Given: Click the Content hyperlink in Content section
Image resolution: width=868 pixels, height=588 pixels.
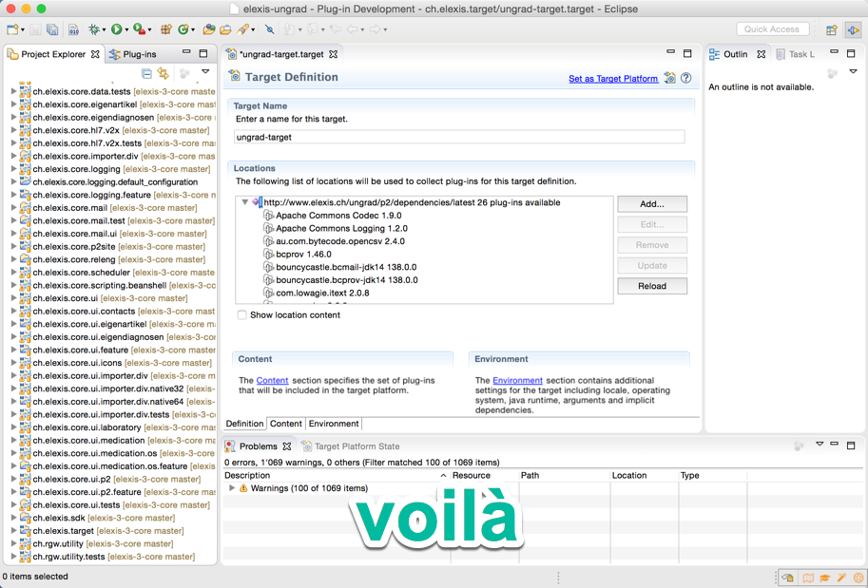Looking at the screenshot, I should [x=272, y=381].
